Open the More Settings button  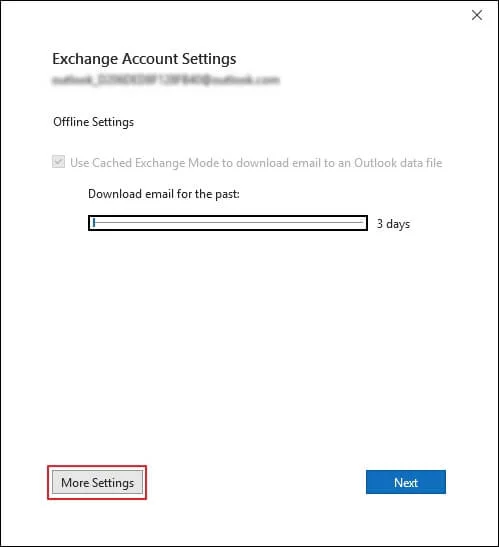click(97, 482)
